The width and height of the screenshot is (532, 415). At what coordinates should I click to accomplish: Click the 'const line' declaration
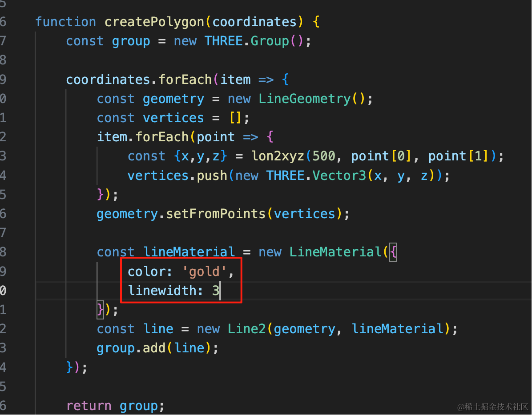pyautogui.click(x=135, y=329)
